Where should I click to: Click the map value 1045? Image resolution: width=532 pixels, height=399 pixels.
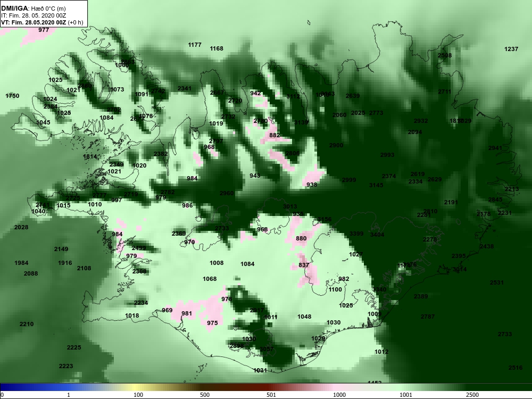43,122
